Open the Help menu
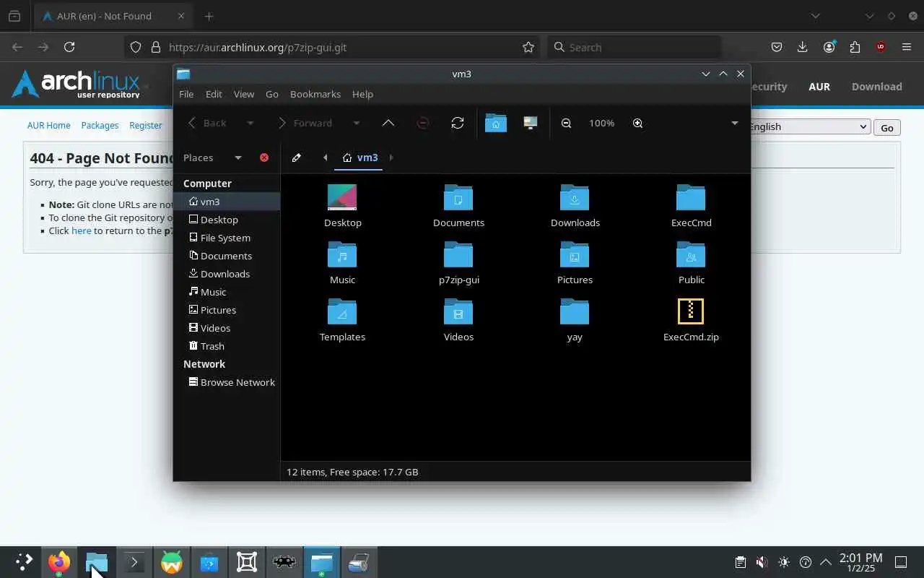 [x=362, y=94]
